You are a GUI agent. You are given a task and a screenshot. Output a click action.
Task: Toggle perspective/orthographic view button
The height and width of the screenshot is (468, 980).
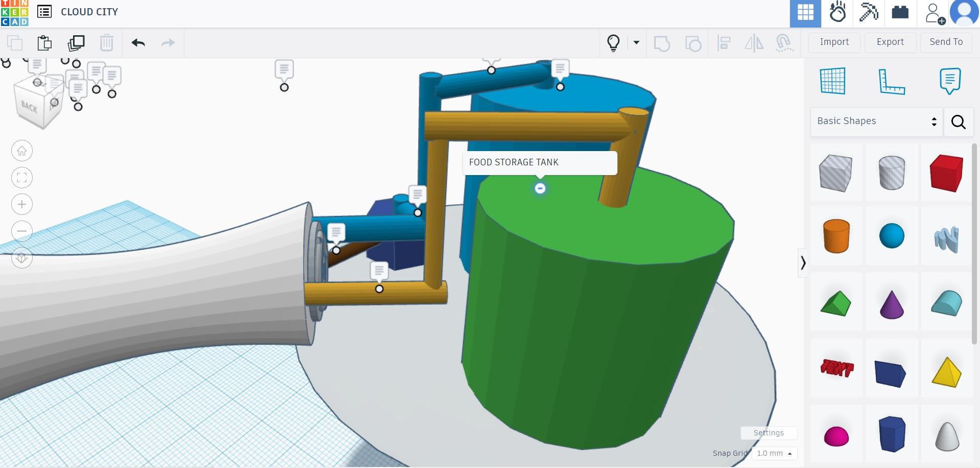tap(22, 258)
